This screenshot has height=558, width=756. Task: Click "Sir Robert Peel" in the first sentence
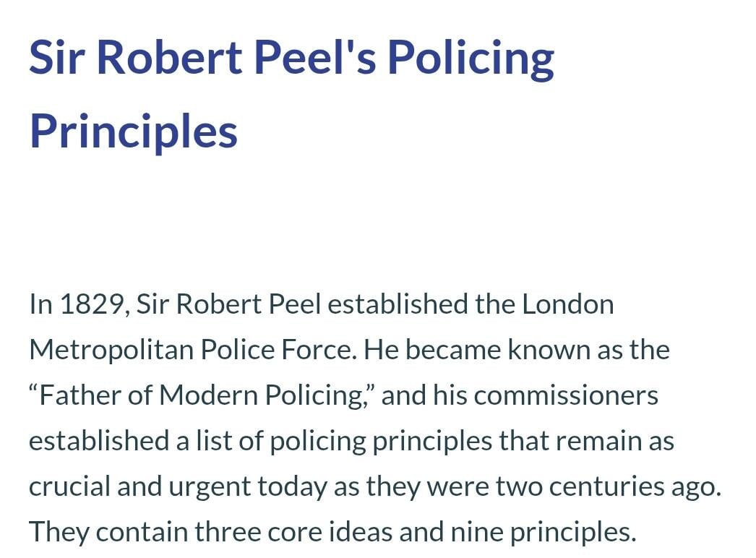coord(228,304)
